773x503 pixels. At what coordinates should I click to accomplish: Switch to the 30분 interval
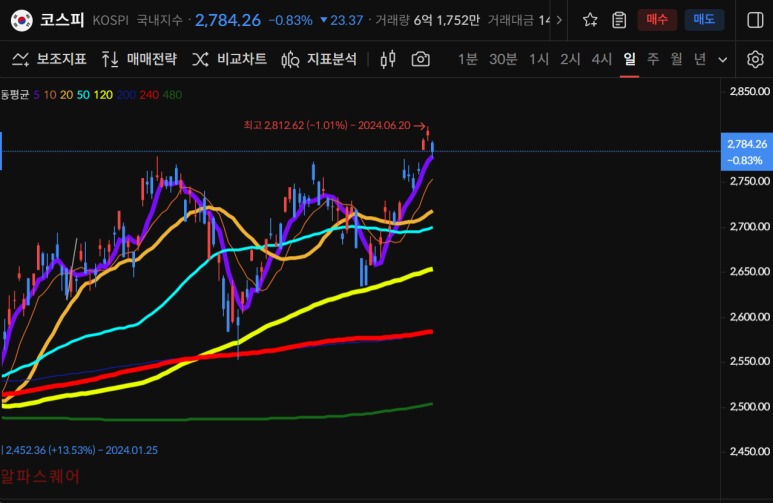point(503,59)
